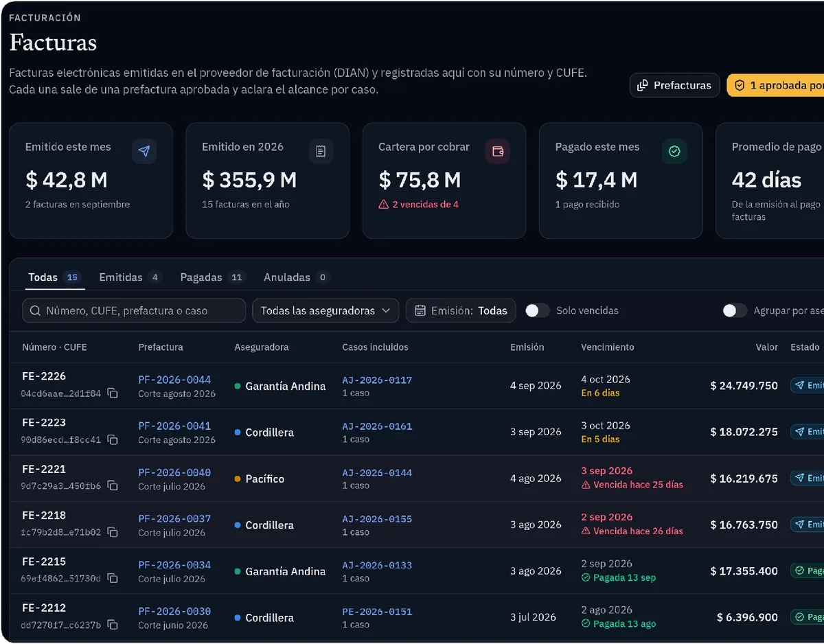The width and height of the screenshot is (824, 644).
Task: Switch to Pagadas tab
Action: pyautogui.click(x=213, y=277)
